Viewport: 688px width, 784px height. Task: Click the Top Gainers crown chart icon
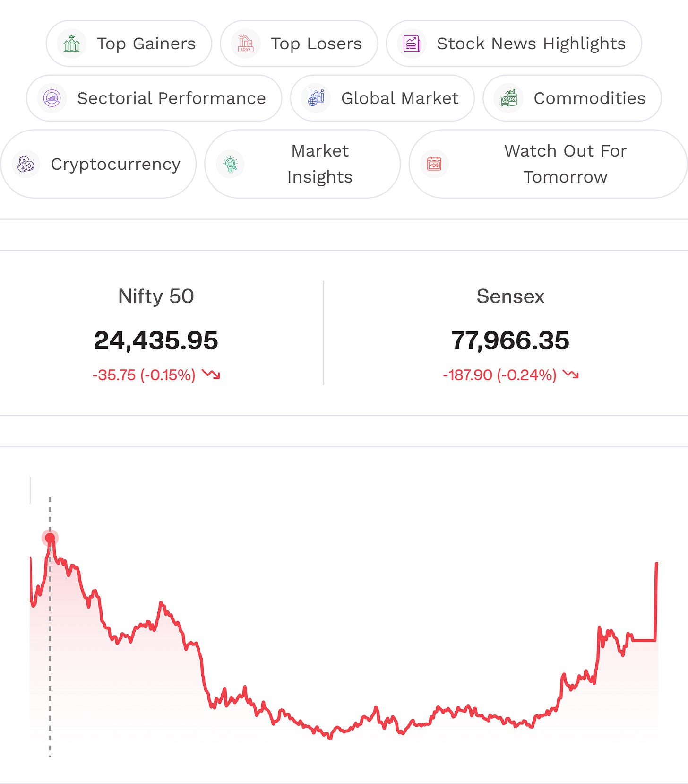71,44
